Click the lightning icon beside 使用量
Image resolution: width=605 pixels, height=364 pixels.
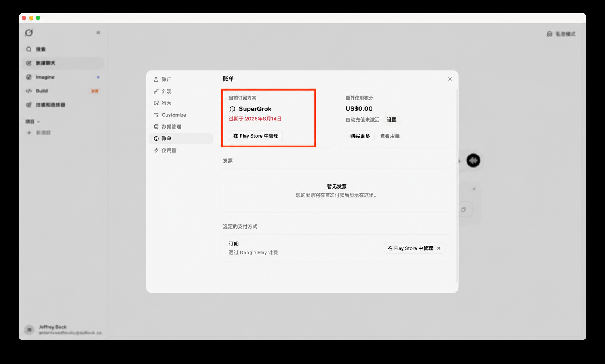click(156, 150)
